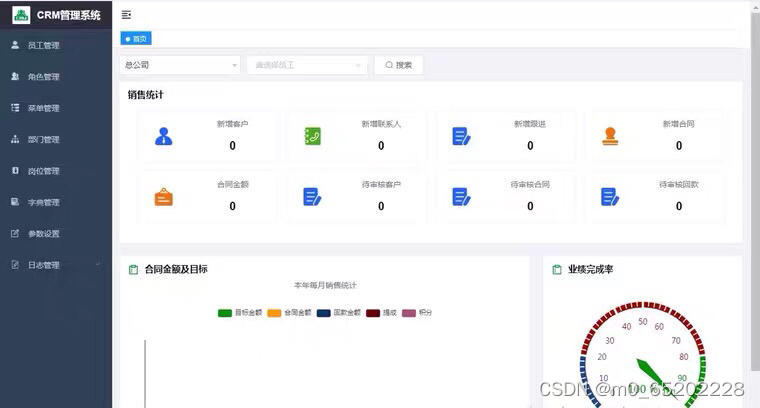Click the 新增合同 card label
This screenshot has width=760, height=408.
[679, 124]
